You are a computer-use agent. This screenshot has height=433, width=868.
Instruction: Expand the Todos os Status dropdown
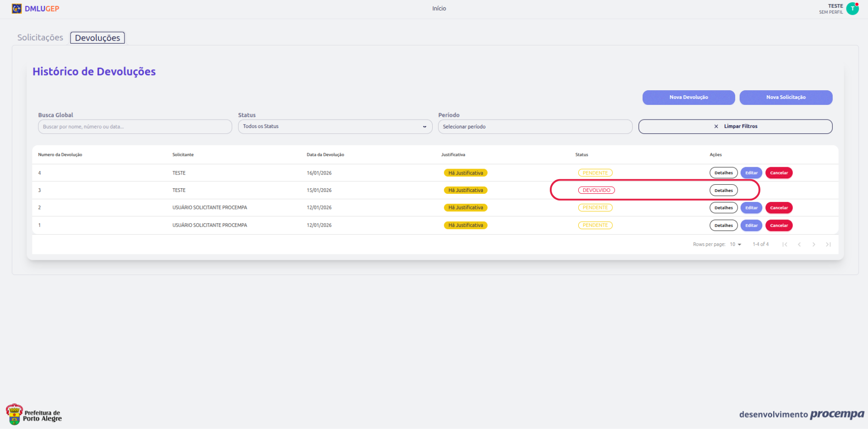[335, 126]
